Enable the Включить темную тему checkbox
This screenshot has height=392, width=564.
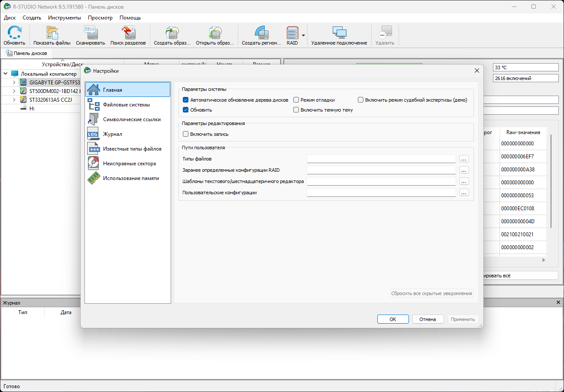point(296,110)
